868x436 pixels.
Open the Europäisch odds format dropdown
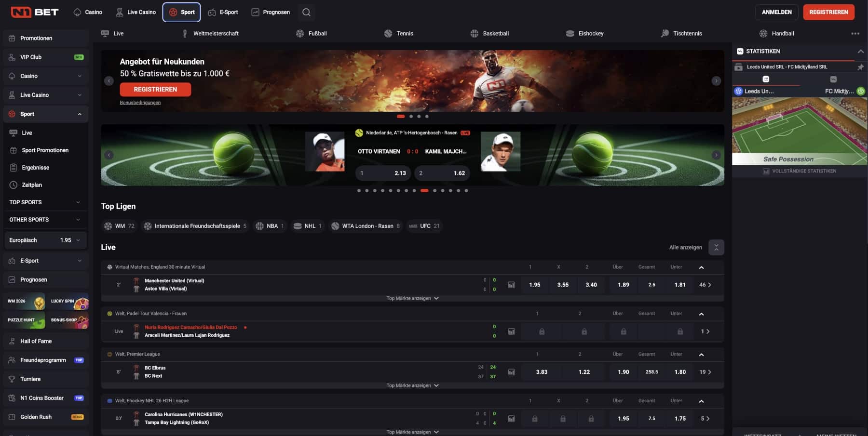pos(45,240)
